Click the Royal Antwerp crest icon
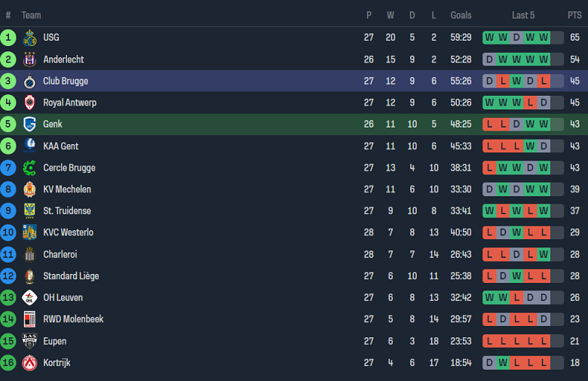Image resolution: width=588 pixels, height=381 pixels. point(30,103)
